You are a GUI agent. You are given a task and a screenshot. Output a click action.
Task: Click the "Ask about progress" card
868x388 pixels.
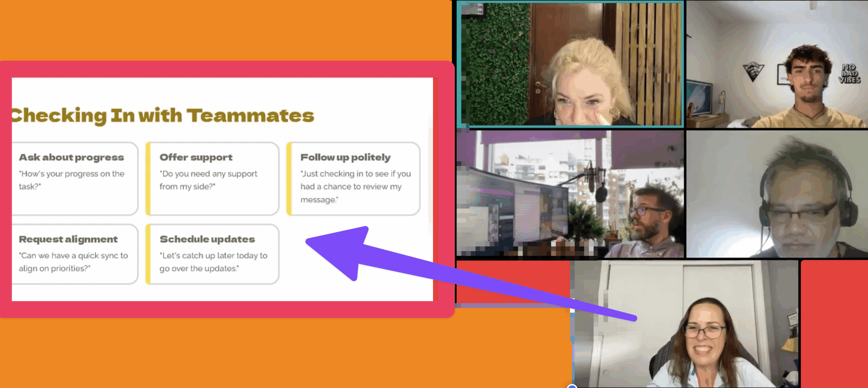click(x=75, y=179)
